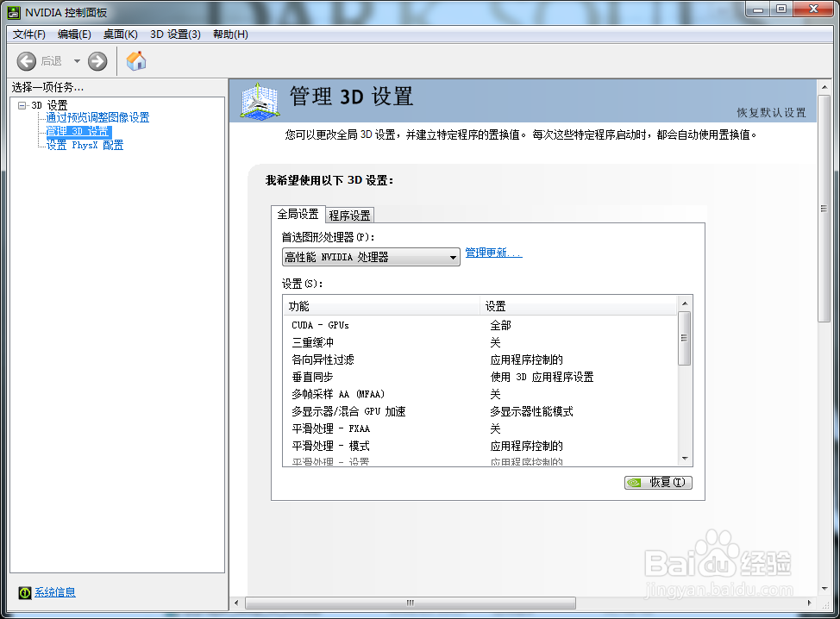Image resolution: width=840 pixels, height=619 pixels.
Task: Maximize the NVIDIA 控制面板 window
Action: [781, 9]
